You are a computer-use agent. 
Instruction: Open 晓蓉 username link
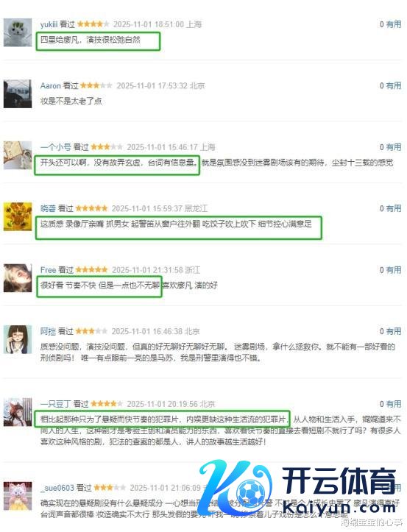pos(48,209)
